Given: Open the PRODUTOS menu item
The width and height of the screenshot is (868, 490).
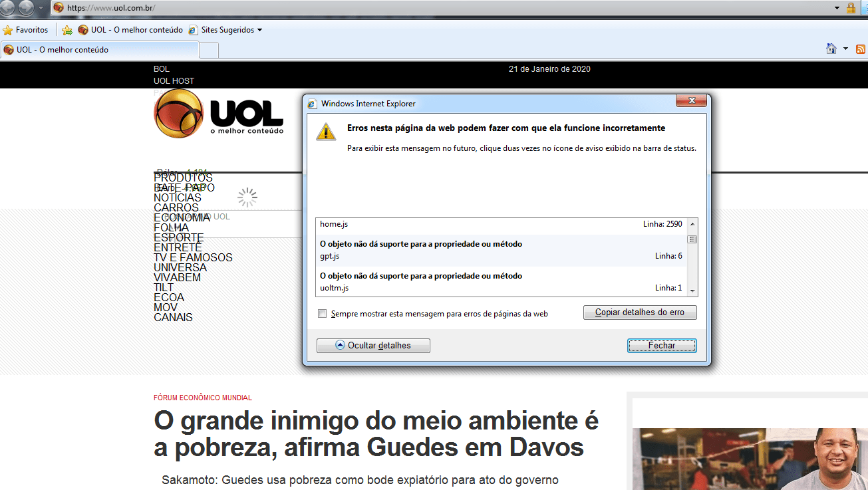Looking at the screenshot, I should 183,178.
